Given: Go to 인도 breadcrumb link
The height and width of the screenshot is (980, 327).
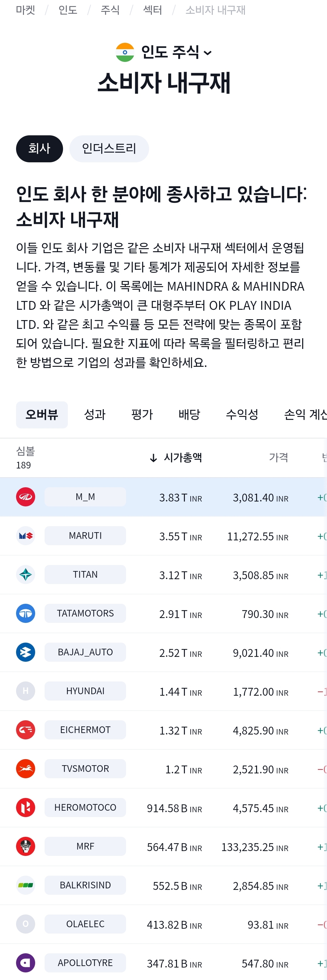Looking at the screenshot, I should [x=68, y=10].
